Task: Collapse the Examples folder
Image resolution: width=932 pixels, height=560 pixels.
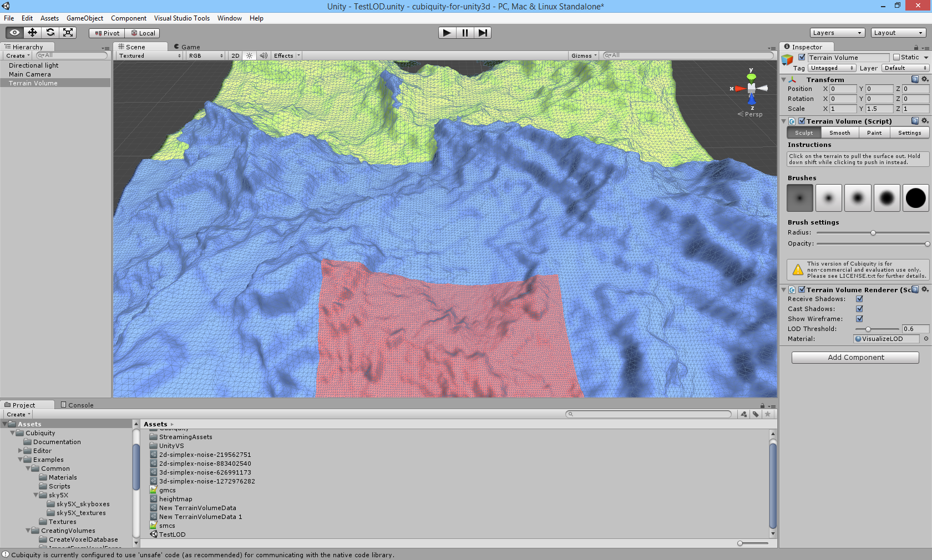Action: click(21, 460)
